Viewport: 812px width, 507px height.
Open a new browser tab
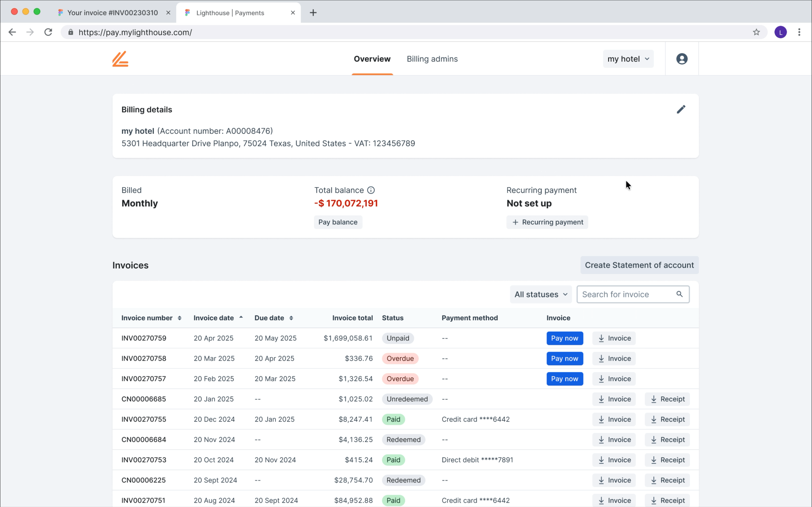[x=313, y=13]
